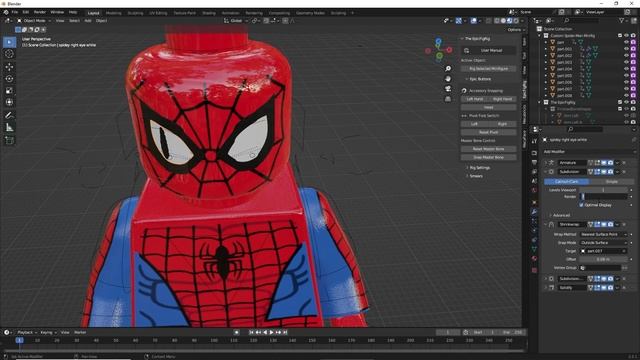This screenshot has width=640, height=360.
Task: Toggle Armature modifier realtime display
Action: coord(604,162)
